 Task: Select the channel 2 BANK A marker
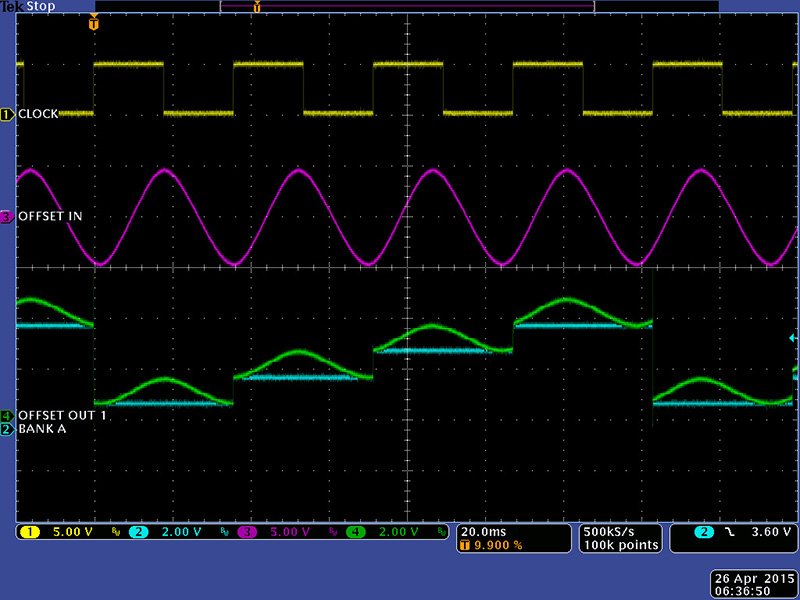click(7, 429)
